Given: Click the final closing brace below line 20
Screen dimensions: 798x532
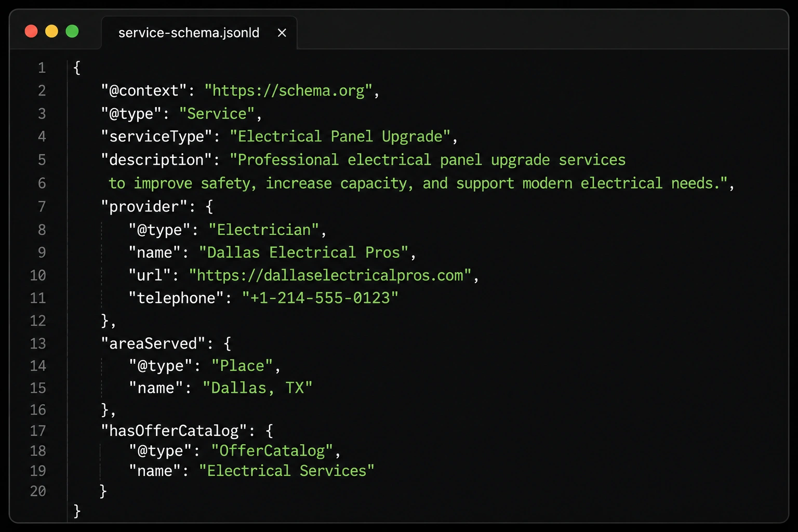Looking at the screenshot, I should coord(77,511).
